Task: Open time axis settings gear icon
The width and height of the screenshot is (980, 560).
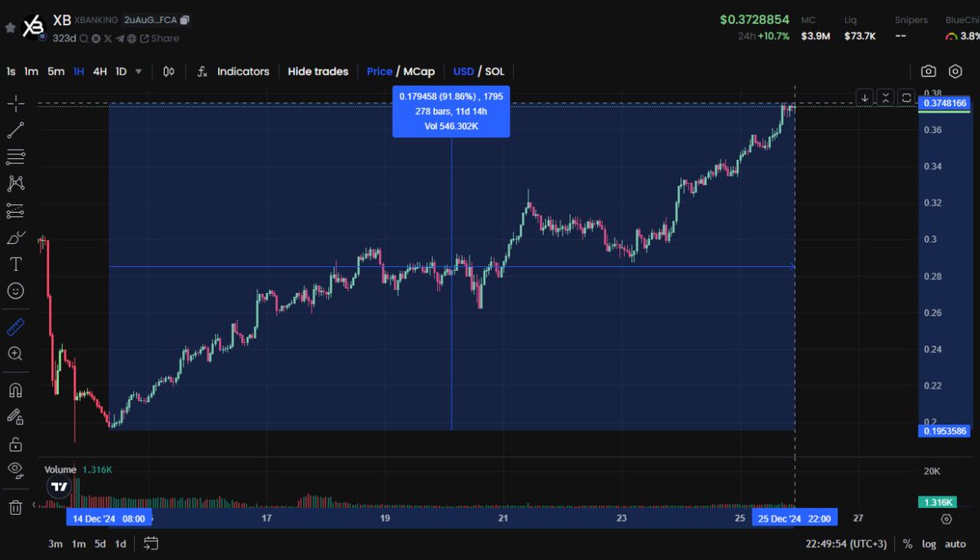Action: [946, 519]
